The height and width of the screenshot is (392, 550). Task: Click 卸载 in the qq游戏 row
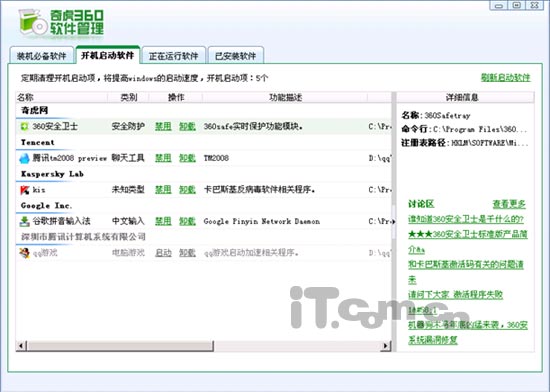(187, 253)
